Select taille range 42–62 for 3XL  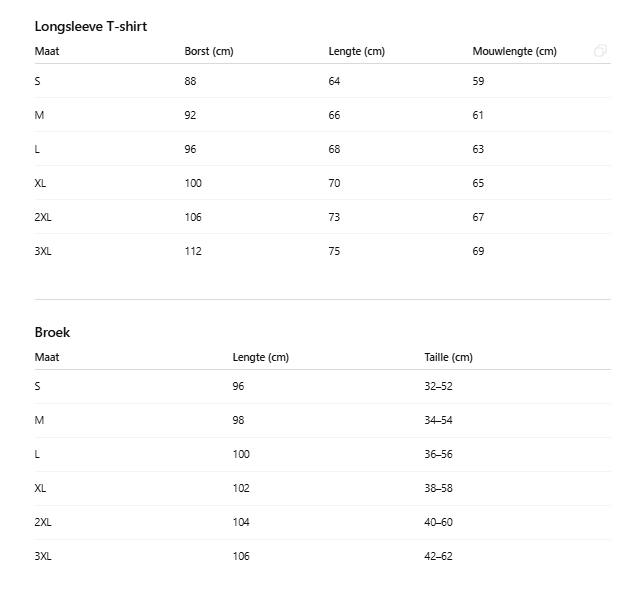pyautogui.click(x=438, y=556)
